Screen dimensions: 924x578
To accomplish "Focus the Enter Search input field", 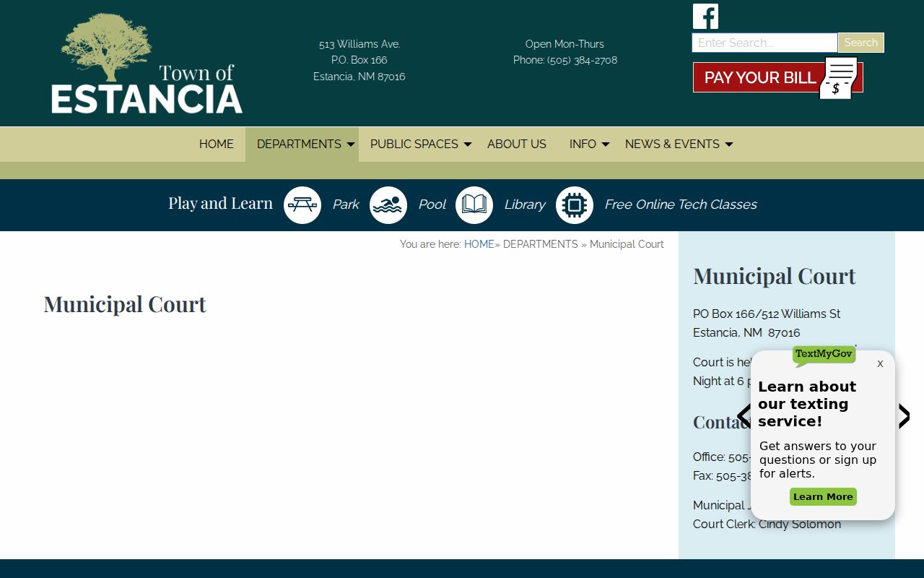I will click(764, 43).
